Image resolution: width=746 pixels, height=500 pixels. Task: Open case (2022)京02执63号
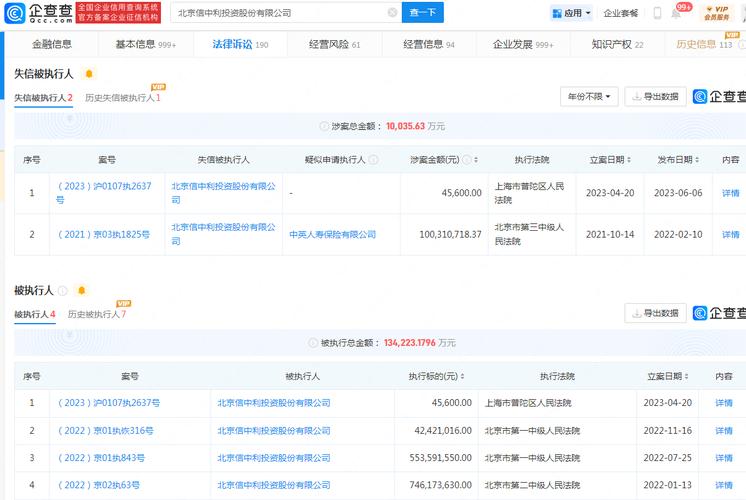pos(98,485)
